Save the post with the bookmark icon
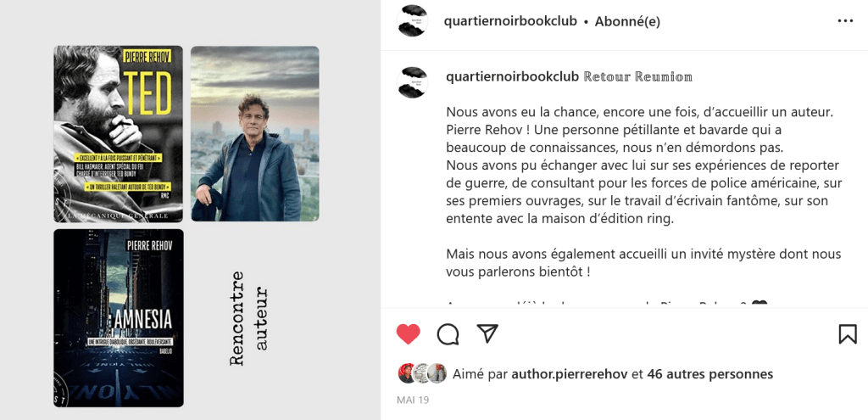 [x=847, y=334]
